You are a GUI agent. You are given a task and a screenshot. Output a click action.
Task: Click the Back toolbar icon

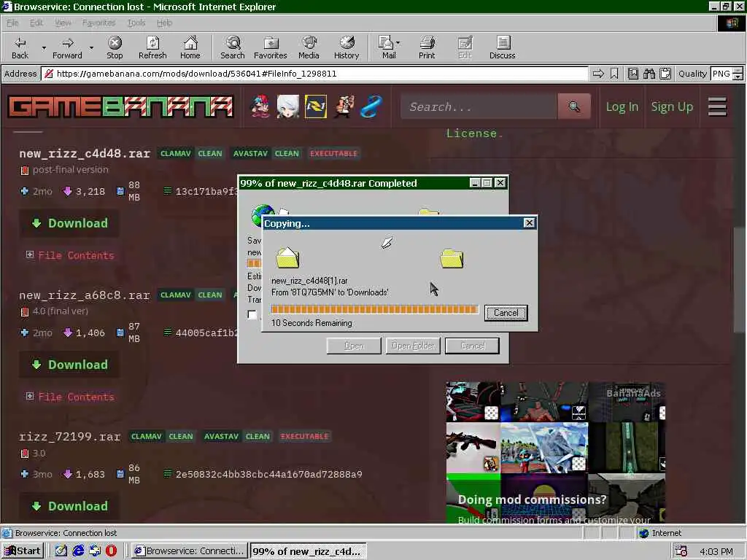pyautogui.click(x=20, y=47)
